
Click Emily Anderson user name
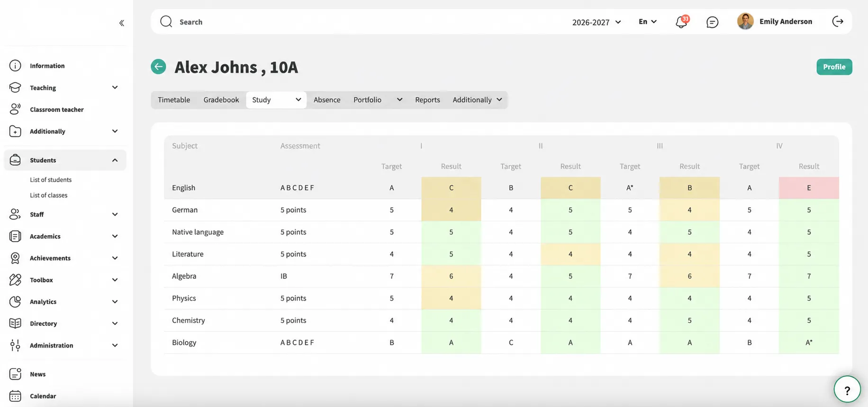[786, 21]
